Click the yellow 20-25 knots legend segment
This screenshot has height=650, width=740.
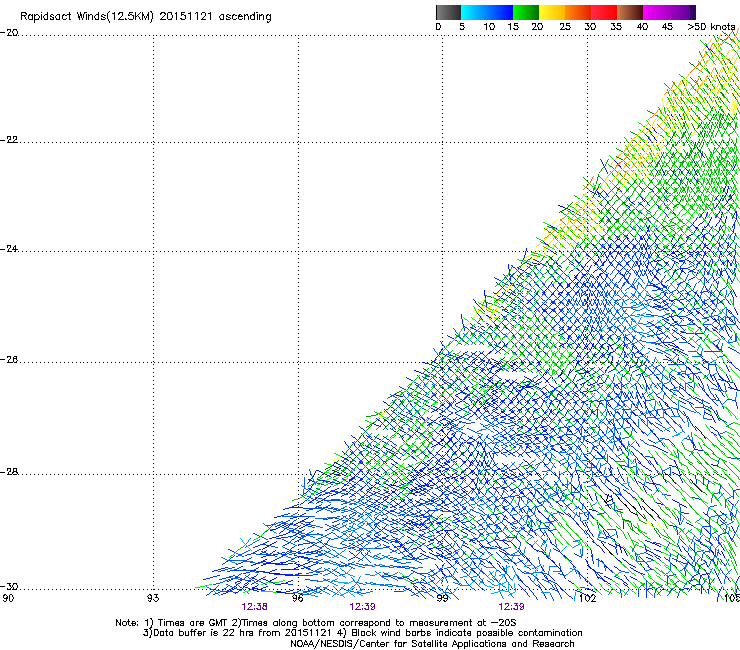tap(552, 12)
